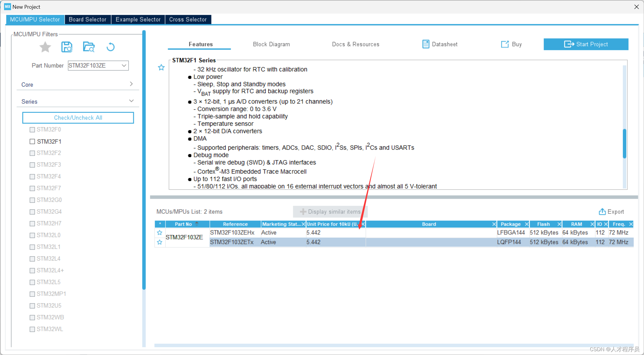Viewport: 644px width, 355px height.
Task: Click Check/Uncheck All button
Action: coord(78,118)
